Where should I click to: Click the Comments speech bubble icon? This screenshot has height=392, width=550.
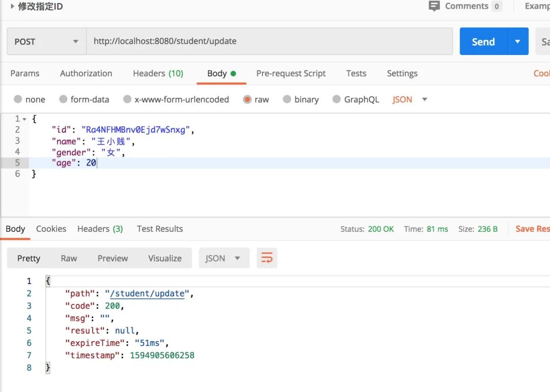pos(434,6)
